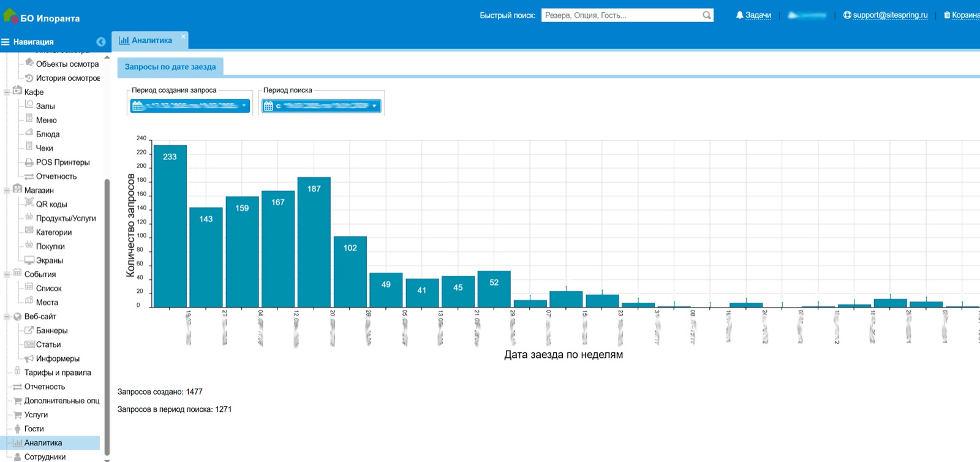The height and width of the screenshot is (462, 980).
Task: Open Меню under Кафе
Action: pyautogui.click(x=46, y=120)
